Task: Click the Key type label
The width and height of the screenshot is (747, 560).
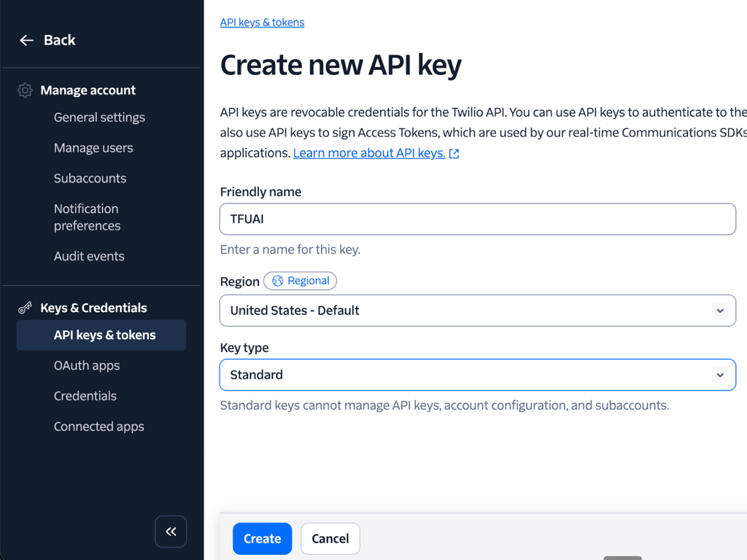Action: pos(244,348)
